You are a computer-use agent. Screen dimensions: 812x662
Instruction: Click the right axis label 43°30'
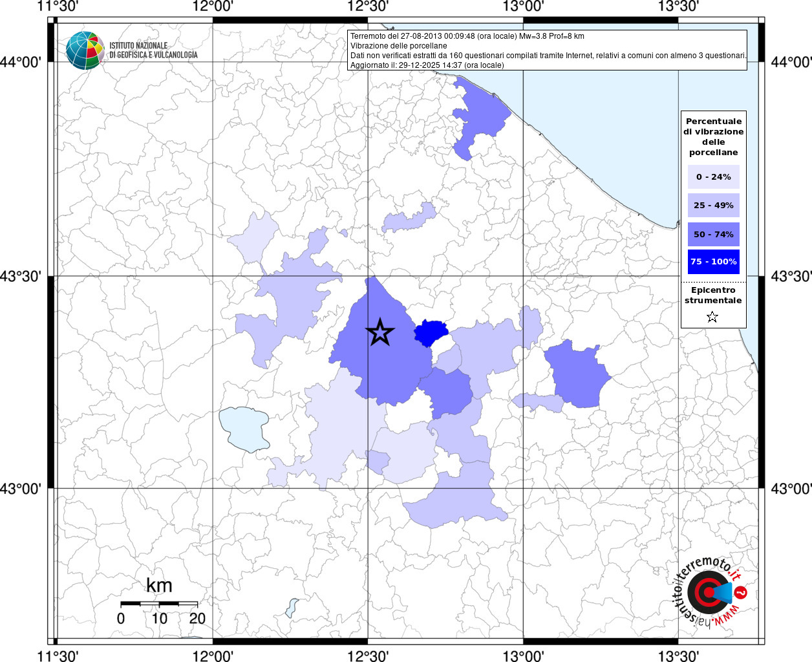791,276
